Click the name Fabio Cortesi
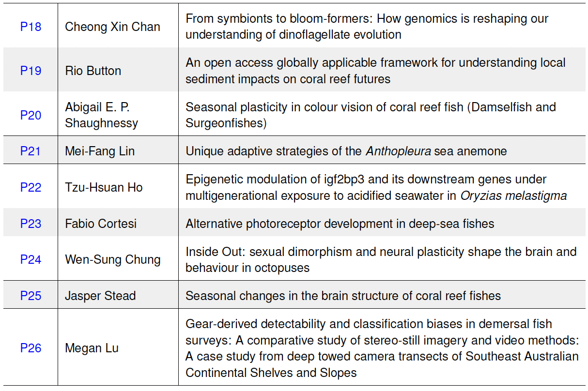This screenshot has height=391, width=588. (x=101, y=224)
